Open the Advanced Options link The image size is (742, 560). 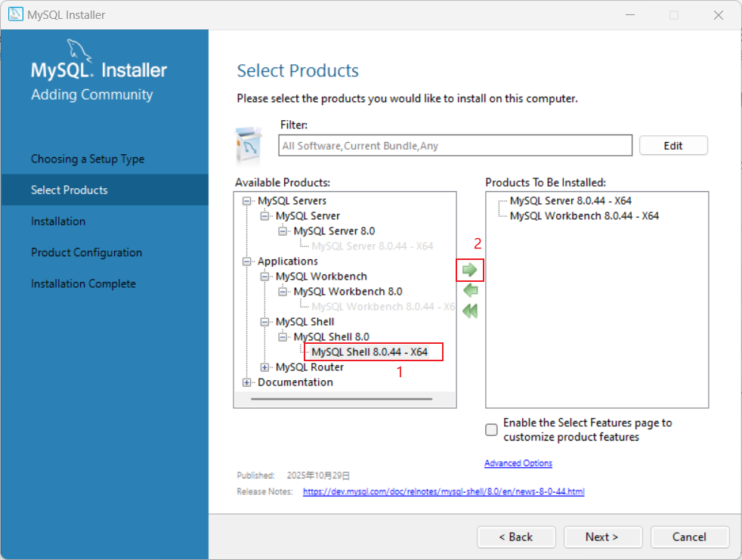[518, 463]
